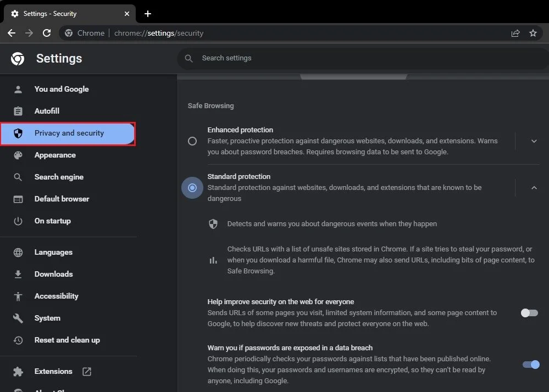549x392 pixels.
Task: Disable the password data breach warning toggle
Action: [x=531, y=365]
